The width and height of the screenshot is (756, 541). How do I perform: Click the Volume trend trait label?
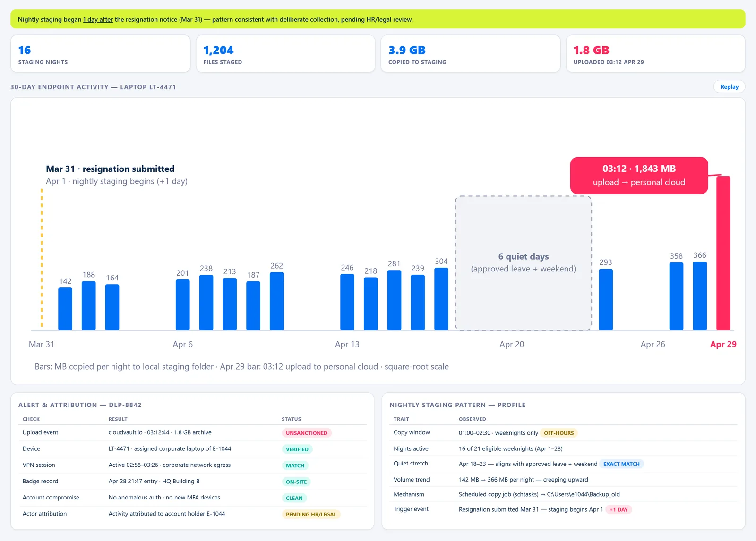412,480
